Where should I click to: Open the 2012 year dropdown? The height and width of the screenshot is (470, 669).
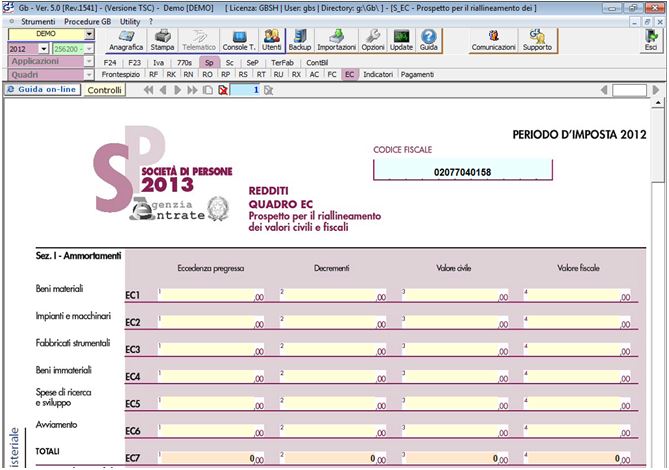coord(44,49)
